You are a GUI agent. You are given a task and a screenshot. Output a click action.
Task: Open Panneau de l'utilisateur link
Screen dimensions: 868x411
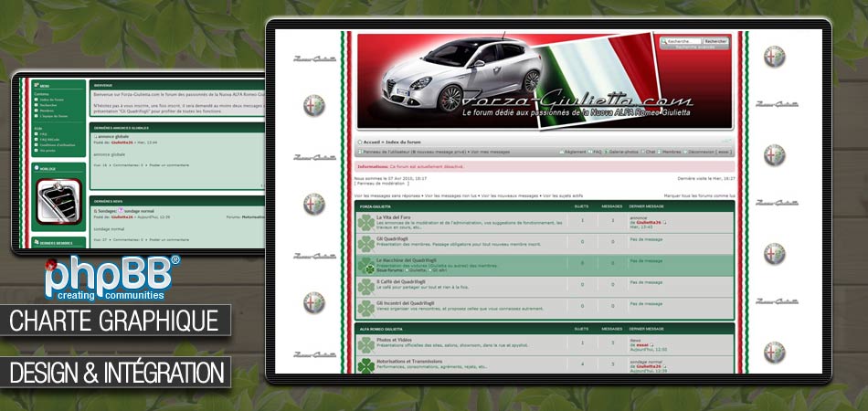coord(415,152)
